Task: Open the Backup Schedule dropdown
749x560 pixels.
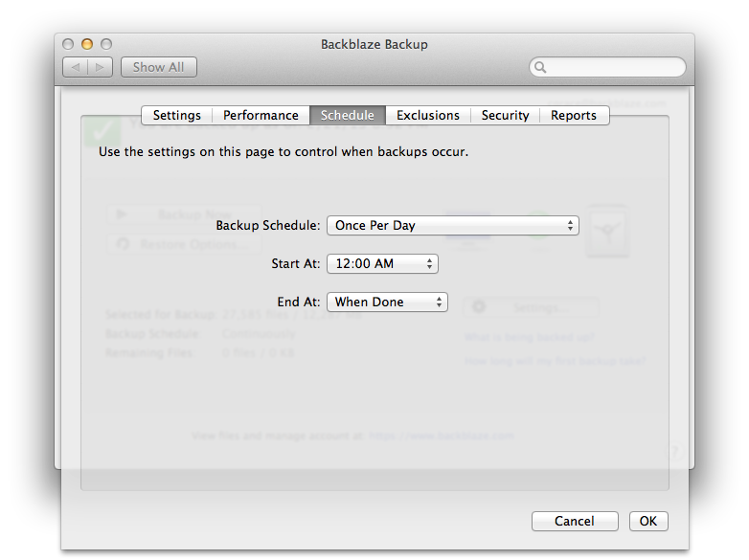Action: (x=453, y=225)
